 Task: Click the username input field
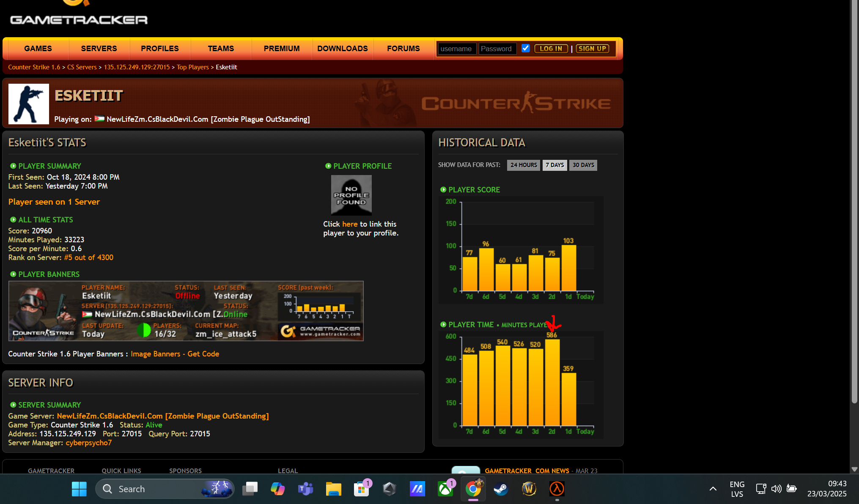(x=457, y=49)
